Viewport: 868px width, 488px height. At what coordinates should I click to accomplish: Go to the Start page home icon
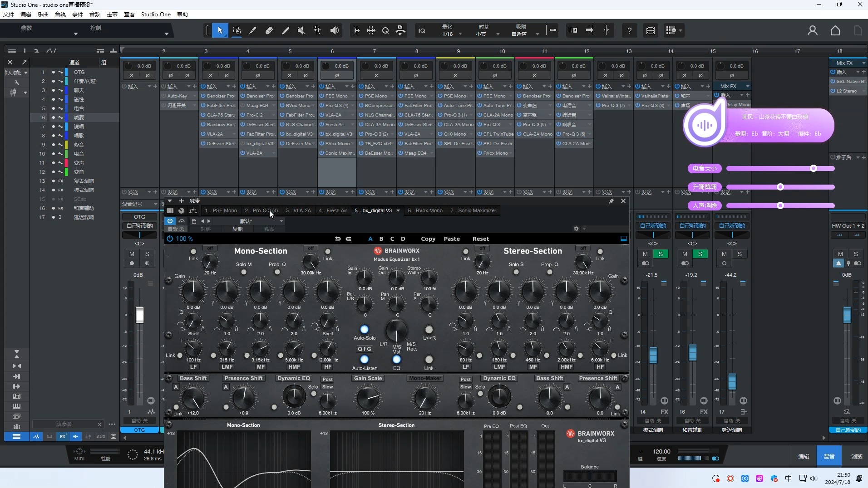(x=835, y=30)
